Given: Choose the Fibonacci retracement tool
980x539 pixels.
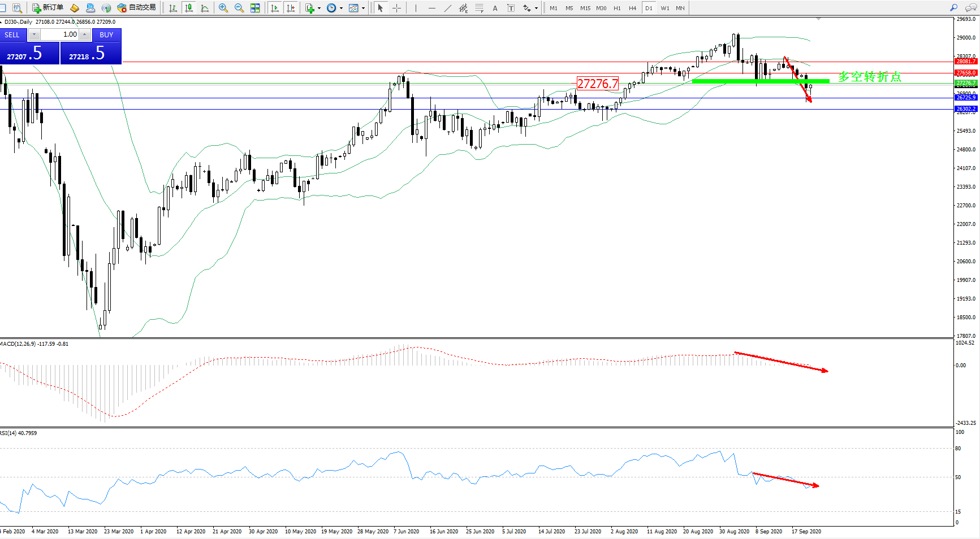Looking at the screenshot, I should click(480, 8).
